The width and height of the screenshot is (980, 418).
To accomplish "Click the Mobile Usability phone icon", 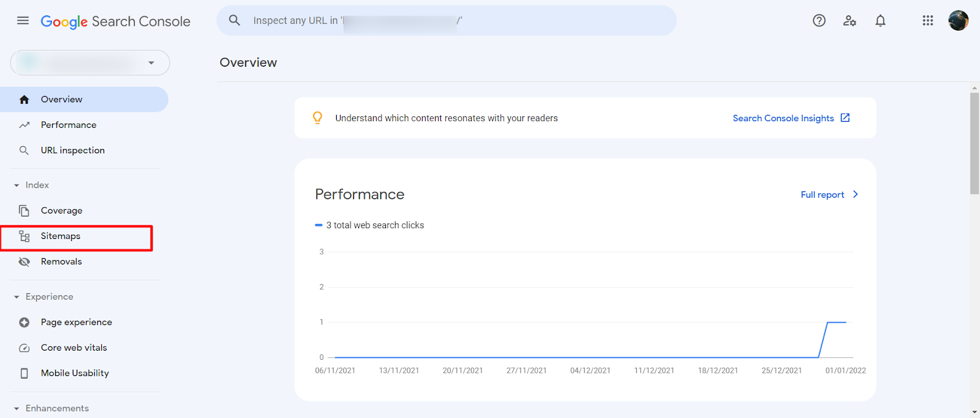I will pyautogui.click(x=24, y=373).
